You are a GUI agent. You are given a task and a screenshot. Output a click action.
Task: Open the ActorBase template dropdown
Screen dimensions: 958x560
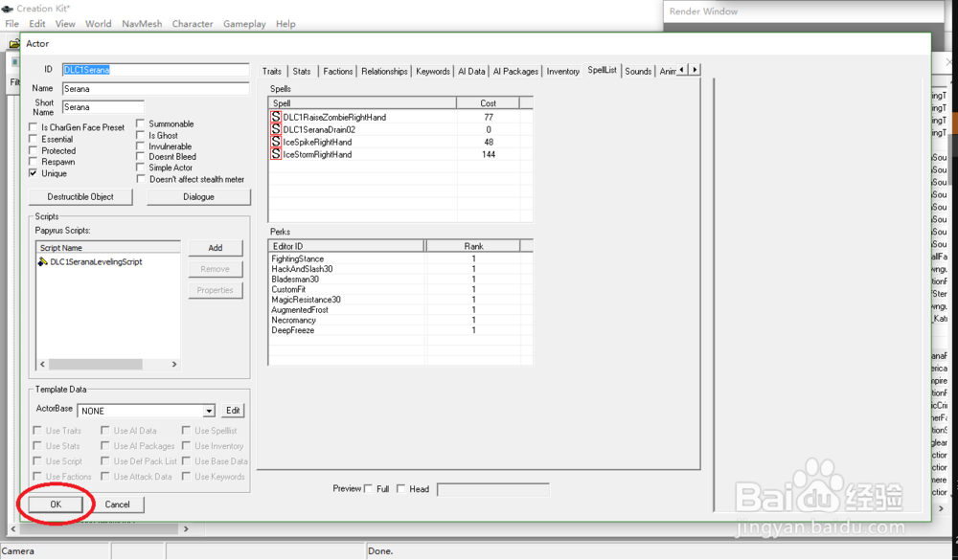click(x=209, y=411)
